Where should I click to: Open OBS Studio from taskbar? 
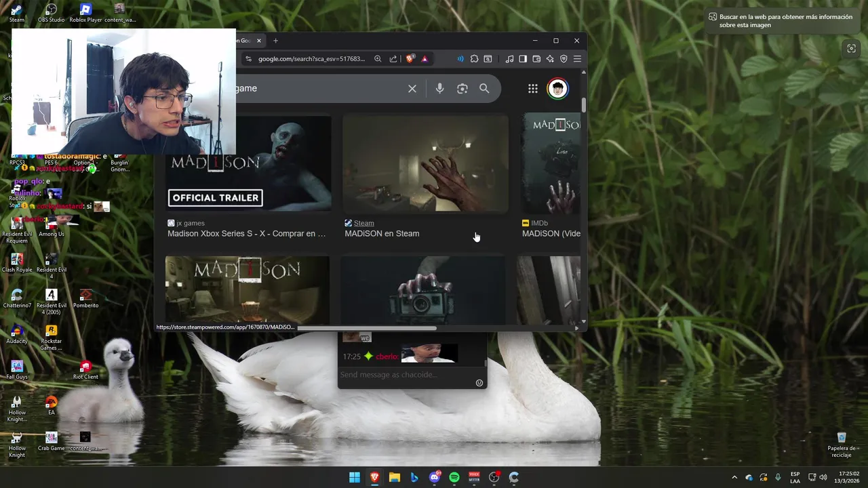[x=494, y=477]
